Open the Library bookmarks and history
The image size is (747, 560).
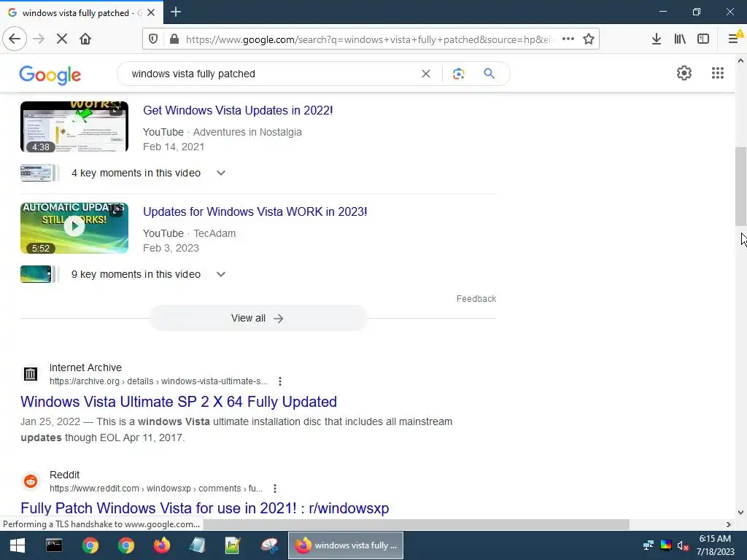(680, 39)
